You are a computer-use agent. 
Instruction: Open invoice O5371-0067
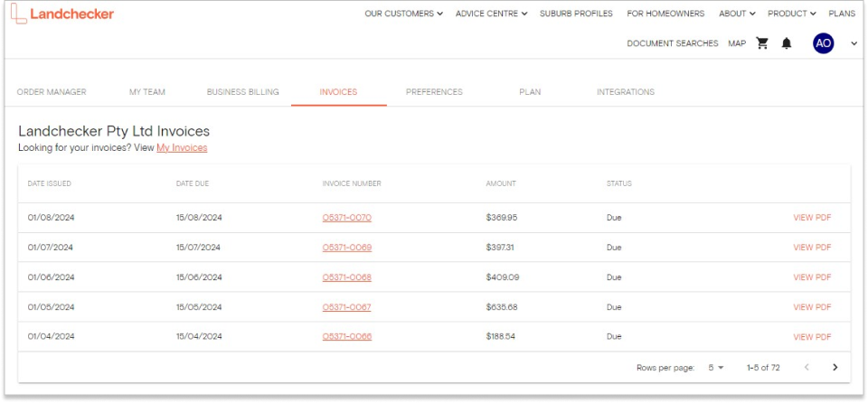pyautogui.click(x=346, y=306)
